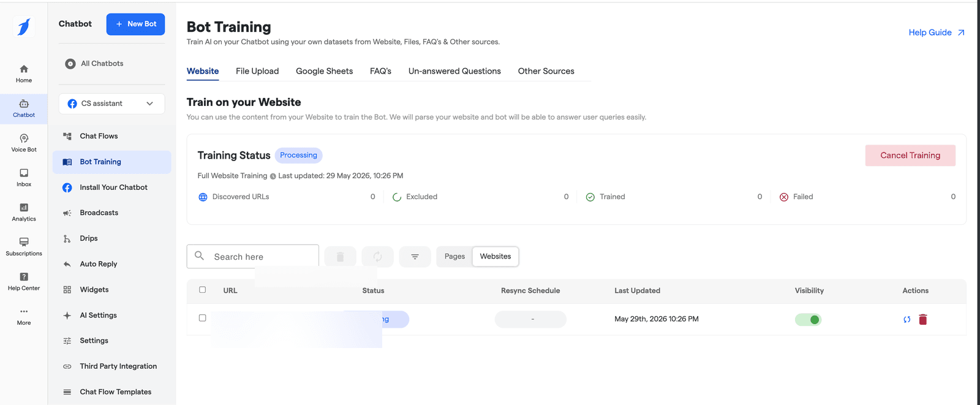980x405 pixels.
Task: Click the delete toolbar icon beside search
Action: point(340,257)
